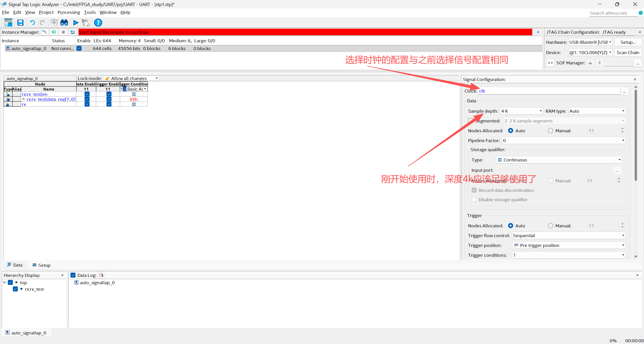
Task: Close the Signal Configuration panel
Action: click(x=635, y=79)
